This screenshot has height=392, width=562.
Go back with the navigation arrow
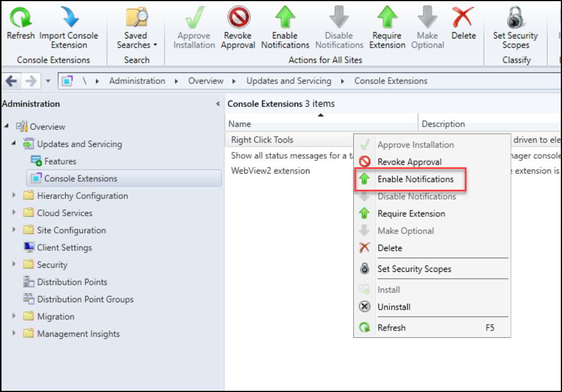point(12,81)
